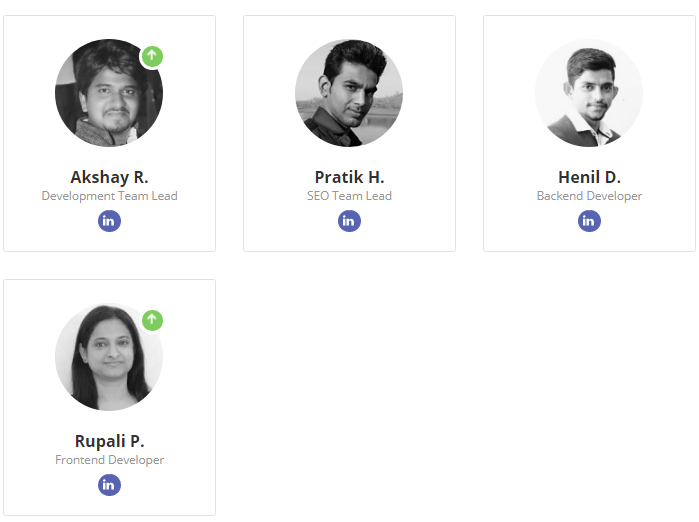Image resolution: width=699 pixels, height=522 pixels.
Task: Select the Rupali P. name heading
Action: pos(109,441)
